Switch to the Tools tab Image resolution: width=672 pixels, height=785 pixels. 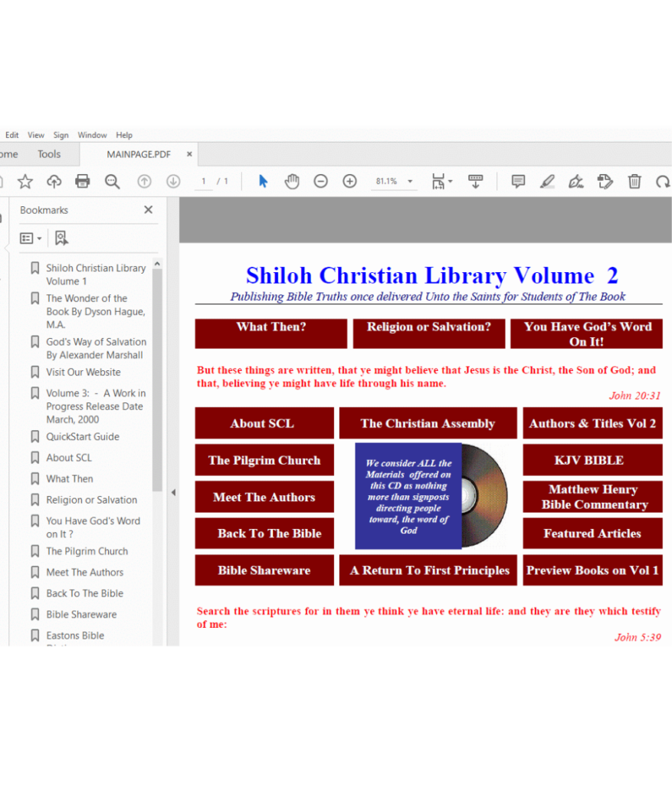coord(49,154)
